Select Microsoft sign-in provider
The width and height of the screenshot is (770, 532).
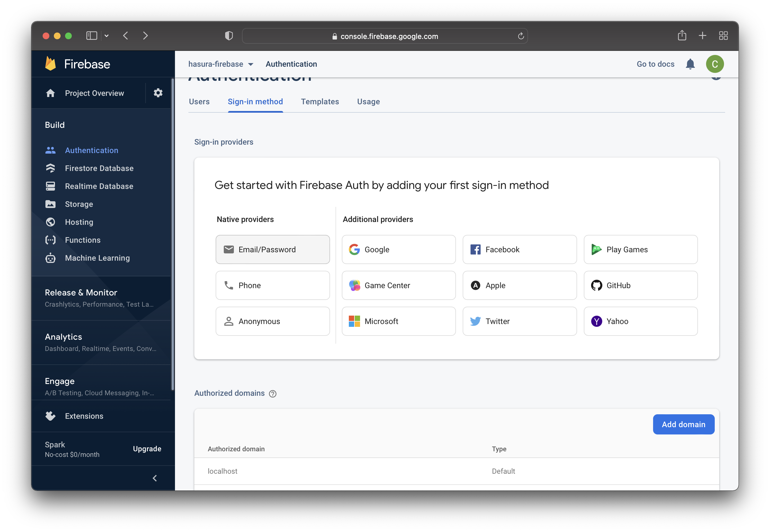coord(398,321)
